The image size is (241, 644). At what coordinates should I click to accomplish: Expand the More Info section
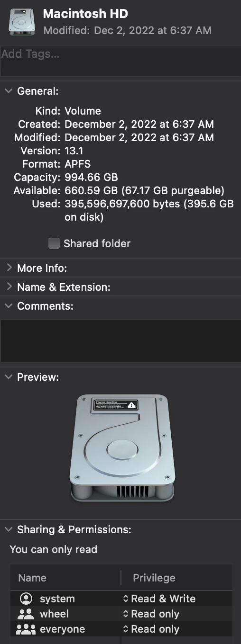9,268
